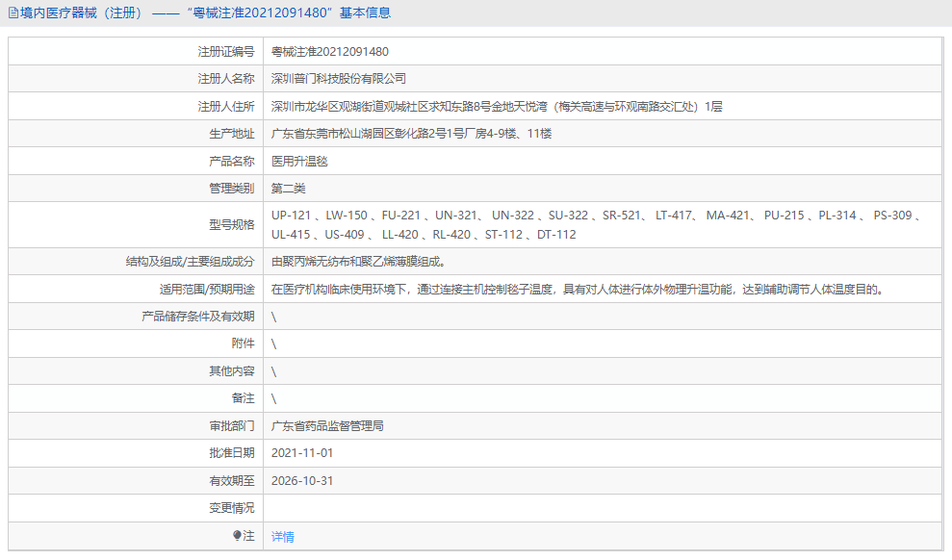Click the 生产地址 label
The image size is (952, 560).
pyautogui.click(x=231, y=134)
